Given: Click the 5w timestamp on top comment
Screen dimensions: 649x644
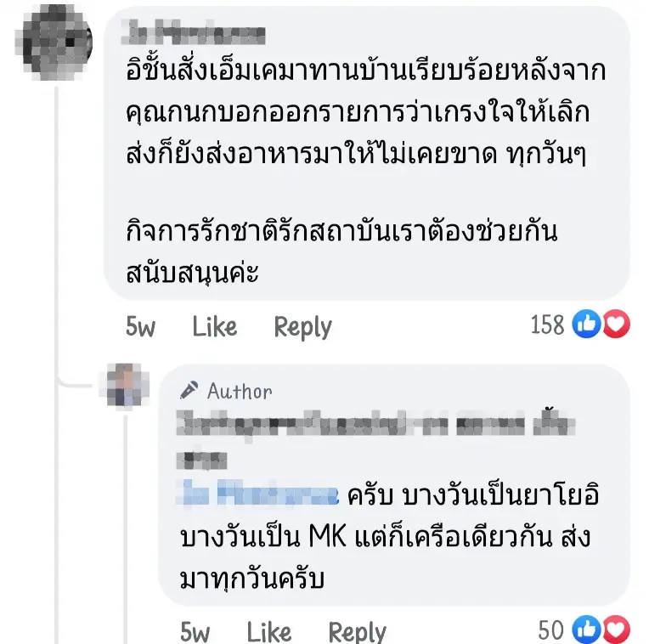Looking at the screenshot, I should coord(141,326).
